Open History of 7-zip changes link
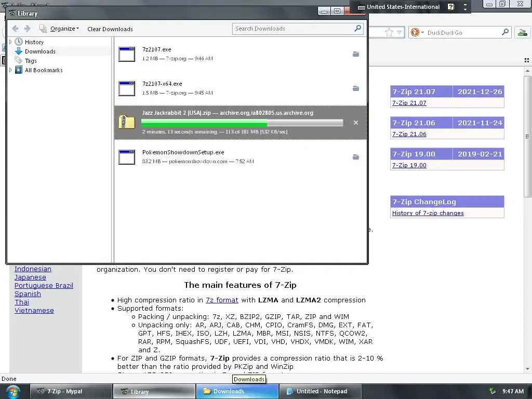Viewport: 532px width, 399px height. tap(428, 213)
